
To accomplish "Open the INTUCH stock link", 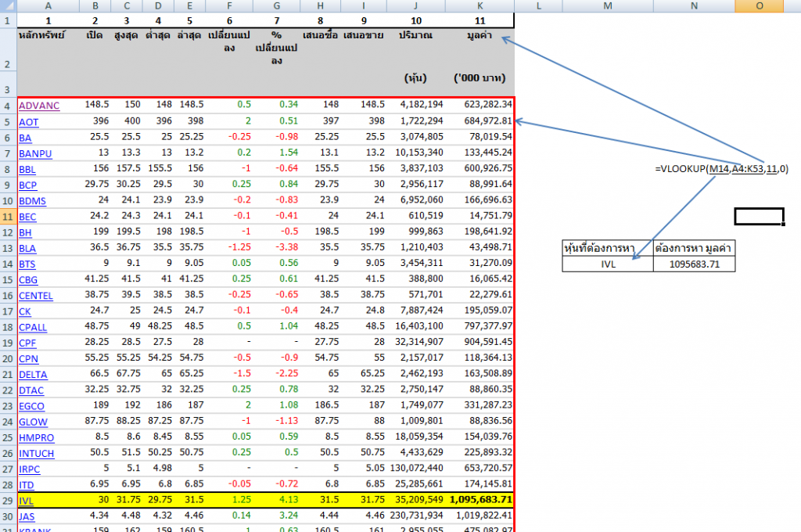I will (36, 454).
